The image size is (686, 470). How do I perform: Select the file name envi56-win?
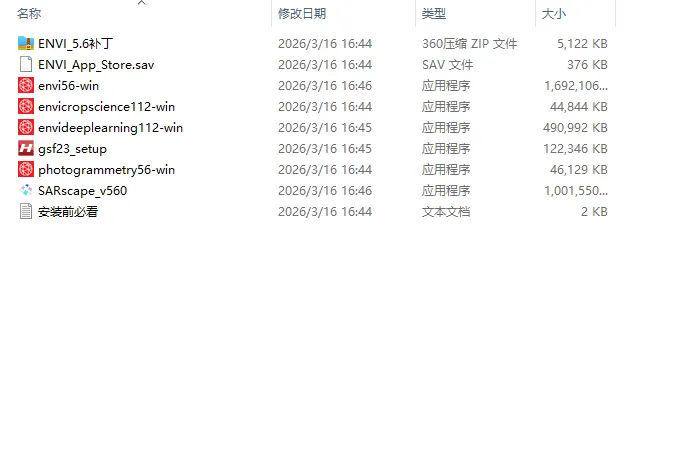point(68,86)
